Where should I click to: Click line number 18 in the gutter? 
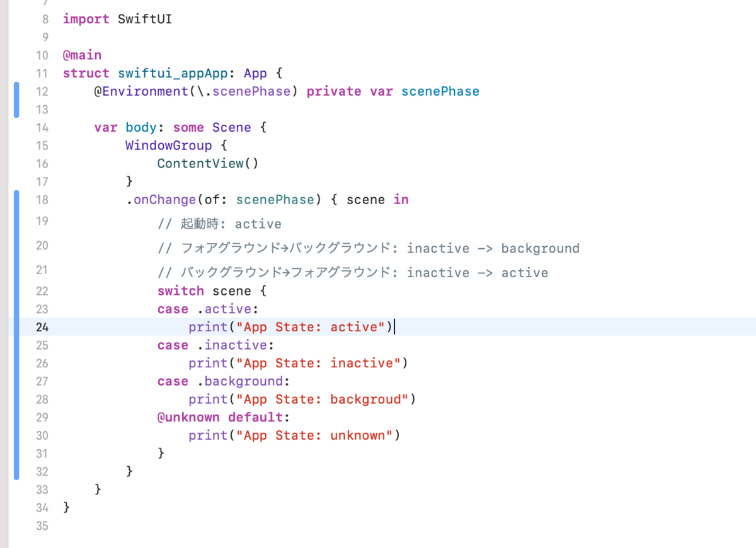coord(42,200)
